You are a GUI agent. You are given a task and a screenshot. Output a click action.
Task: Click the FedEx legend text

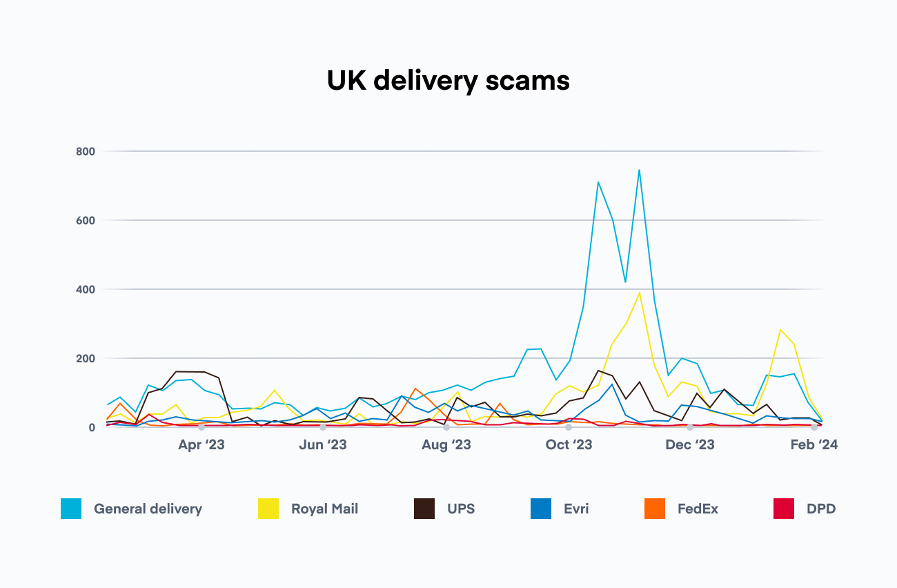(698, 509)
